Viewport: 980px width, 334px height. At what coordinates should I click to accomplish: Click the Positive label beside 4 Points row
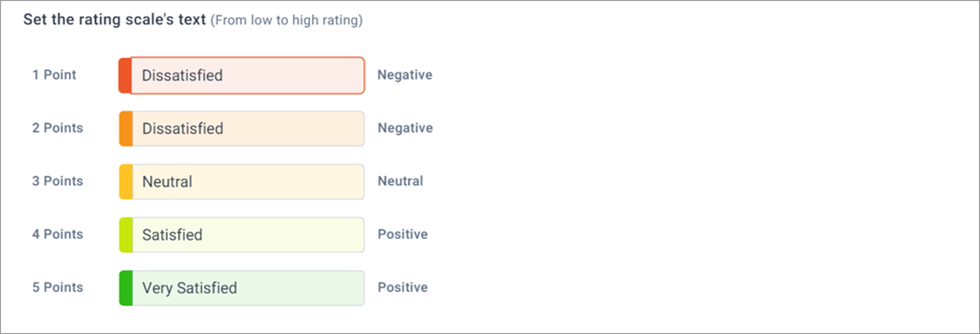coord(403,234)
